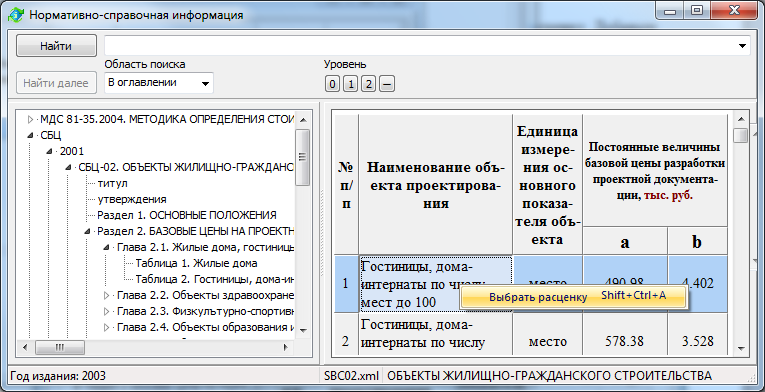Click the tree horizontal scrollbar right arrow
Screen dimensions: 765x392
click(286, 347)
